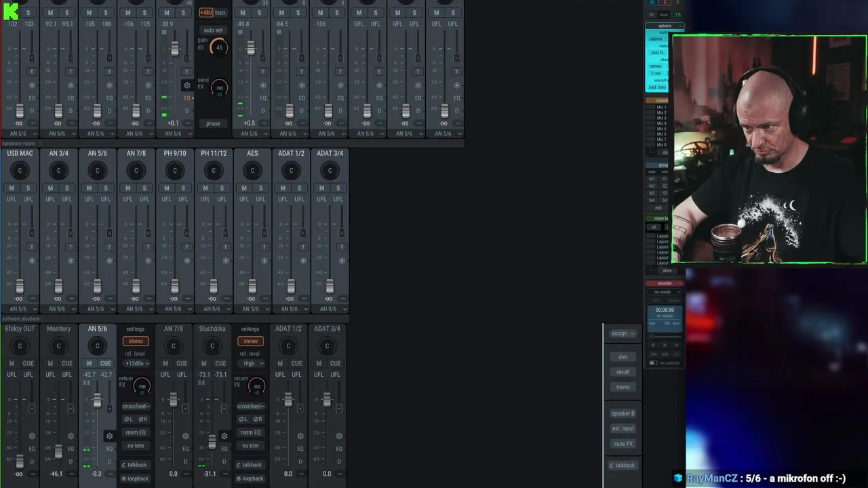Click the pan knob on Monitory channel
This screenshot has height=488, width=868.
click(x=58, y=346)
